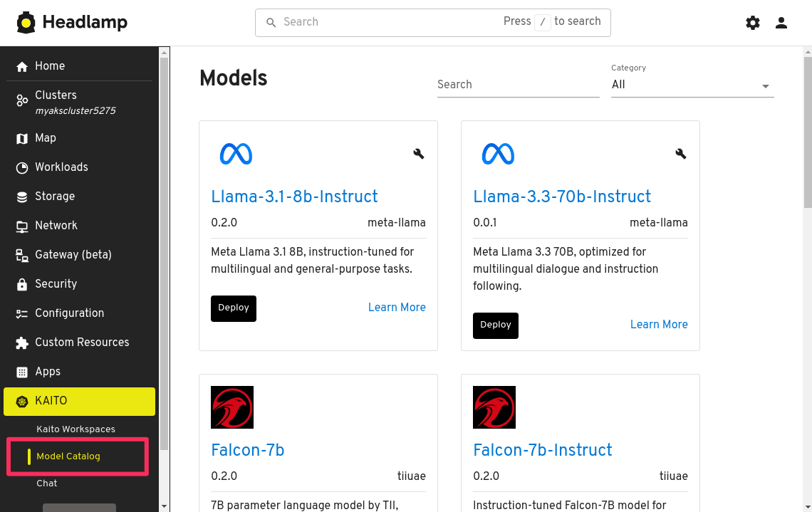The height and width of the screenshot is (512, 812).
Task: Expand the KAITO sidebar section
Action: (79, 401)
